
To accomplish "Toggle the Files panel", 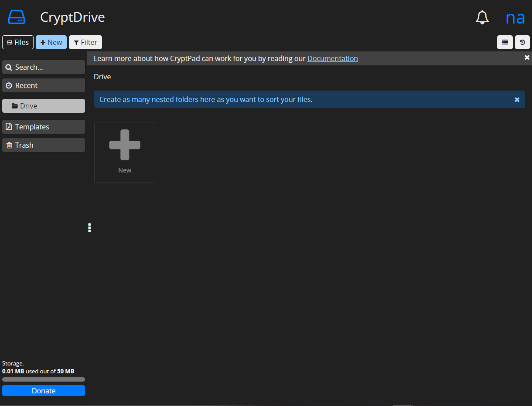I will pyautogui.click(x=17, y=42).
